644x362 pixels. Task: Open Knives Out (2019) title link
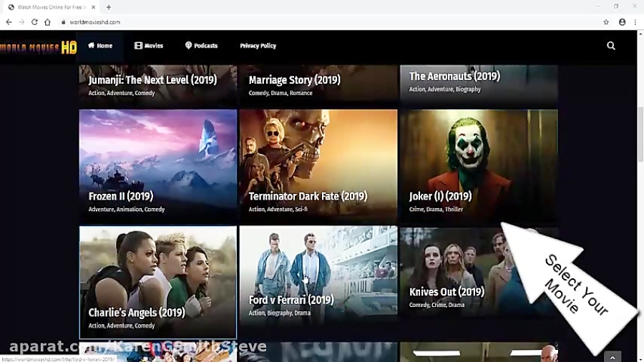(x=447, y=292)
